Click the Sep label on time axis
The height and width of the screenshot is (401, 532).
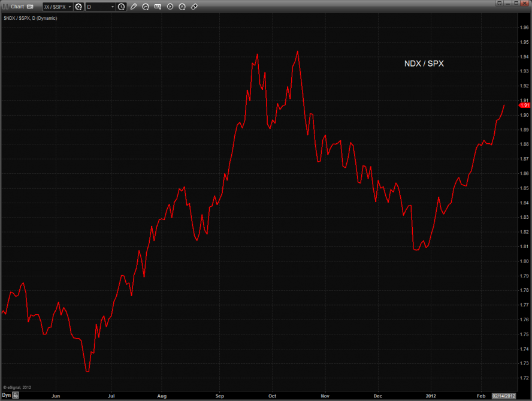click(220, 396)
